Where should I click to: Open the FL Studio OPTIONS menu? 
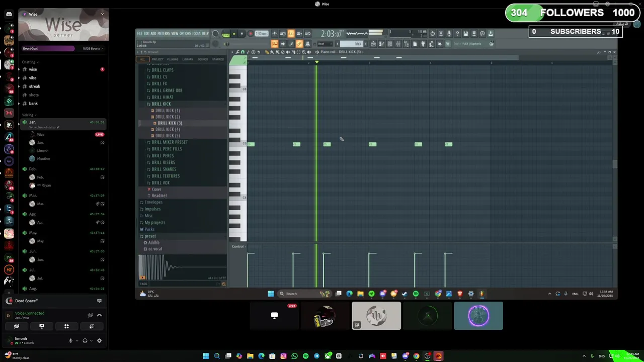coord(185,33)
